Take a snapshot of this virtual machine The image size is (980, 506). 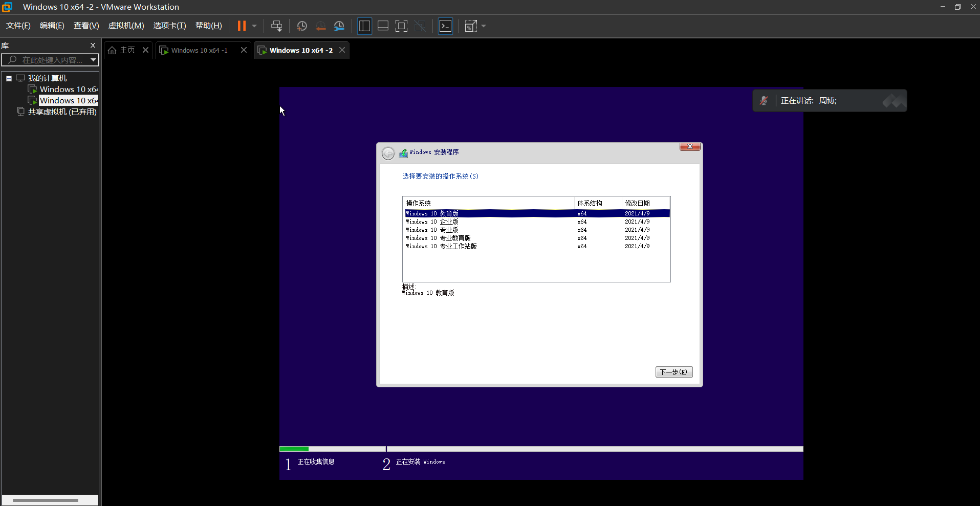click(302, 26)
